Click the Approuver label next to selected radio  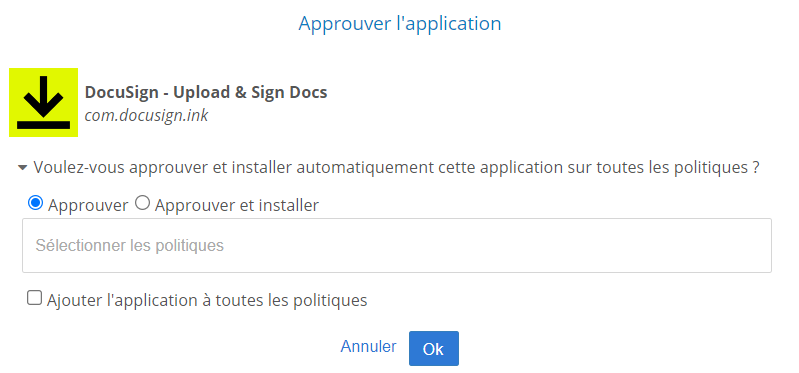pos(88,205)
